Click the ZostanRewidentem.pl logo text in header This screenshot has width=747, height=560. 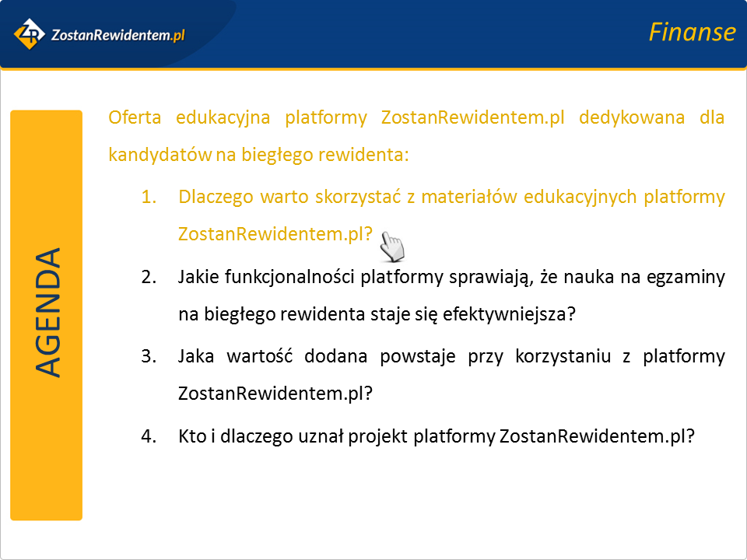pos(117,34)
